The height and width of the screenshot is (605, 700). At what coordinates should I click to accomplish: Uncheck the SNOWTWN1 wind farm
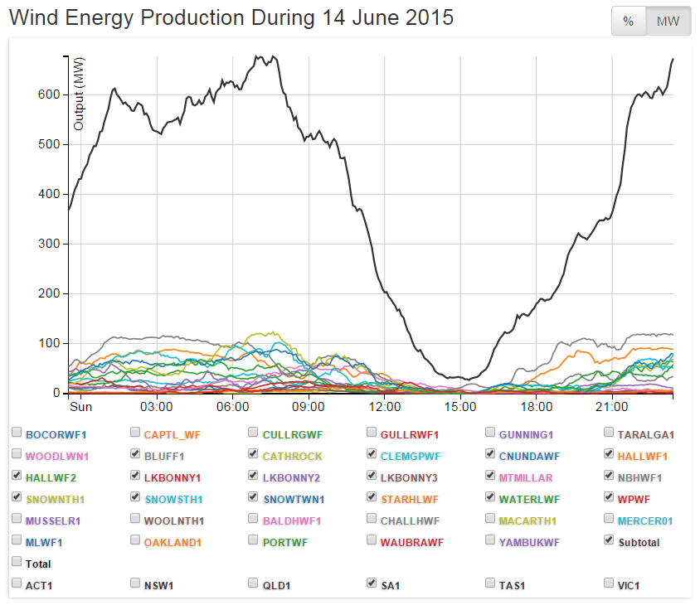tap(254, 497)
